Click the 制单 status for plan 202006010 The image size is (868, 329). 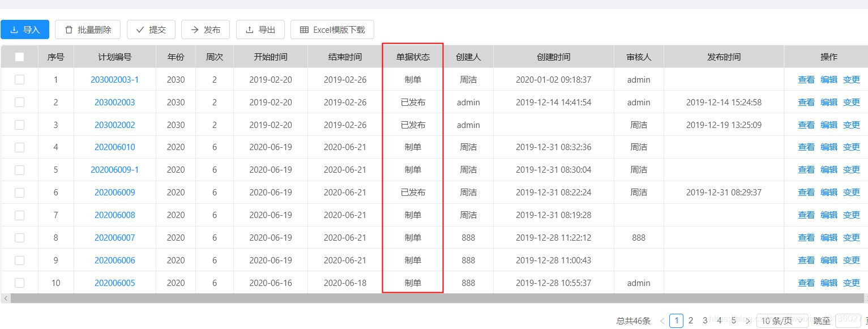pyautogui.click(x=413, y=147)
